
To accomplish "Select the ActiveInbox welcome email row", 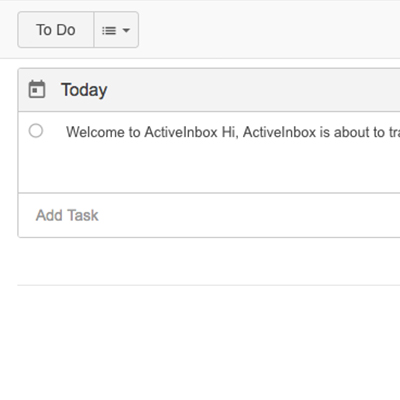I will pyautogui.click(x=209, y=152).
